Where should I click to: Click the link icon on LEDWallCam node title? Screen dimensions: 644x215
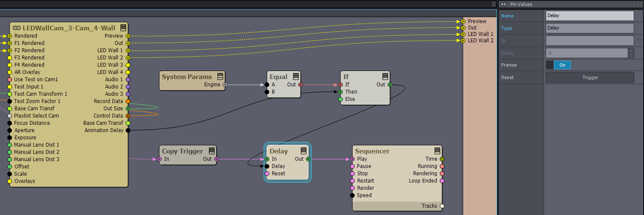coord(17,28)
